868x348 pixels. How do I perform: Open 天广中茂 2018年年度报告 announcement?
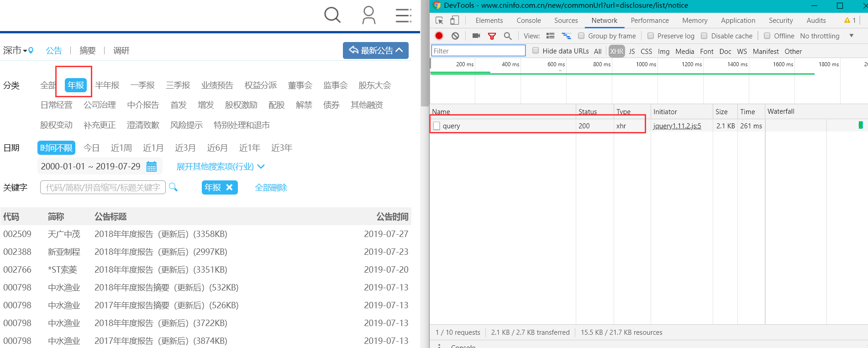(x=161, y=234)
